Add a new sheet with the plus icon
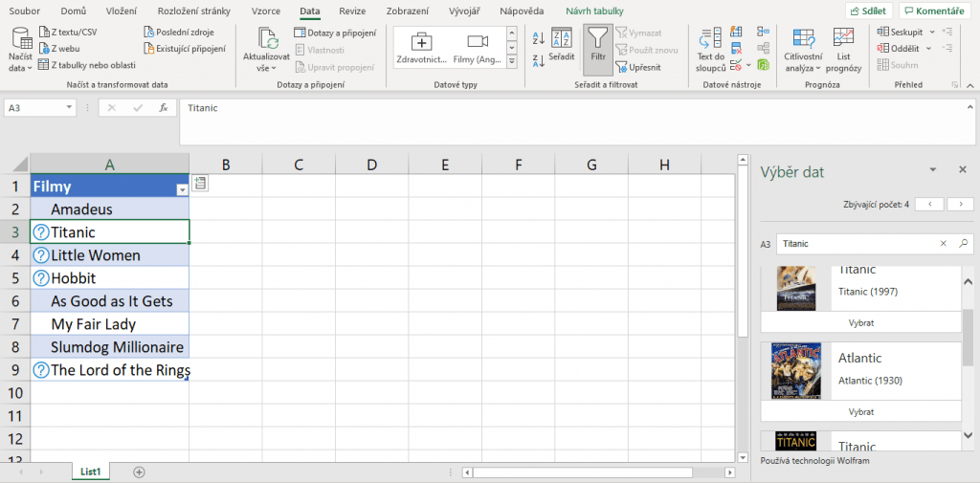The height and width of the screenshot is (483, 980). tap(139, 472)
